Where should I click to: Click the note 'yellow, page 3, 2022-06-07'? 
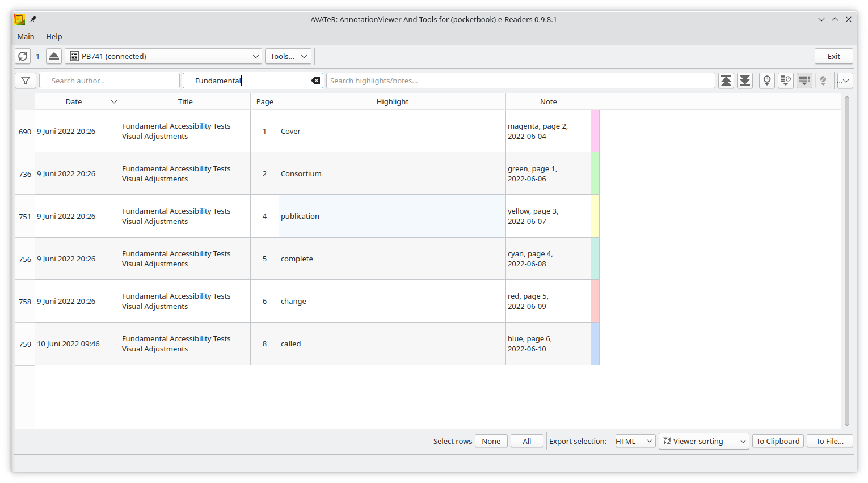548,216
